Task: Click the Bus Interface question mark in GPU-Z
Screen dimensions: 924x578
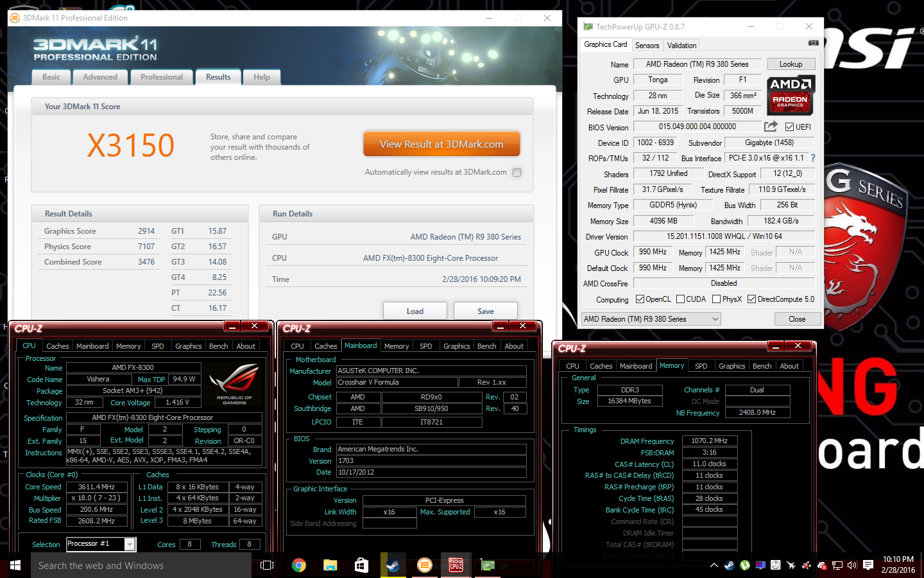Action: pos(813,158)
